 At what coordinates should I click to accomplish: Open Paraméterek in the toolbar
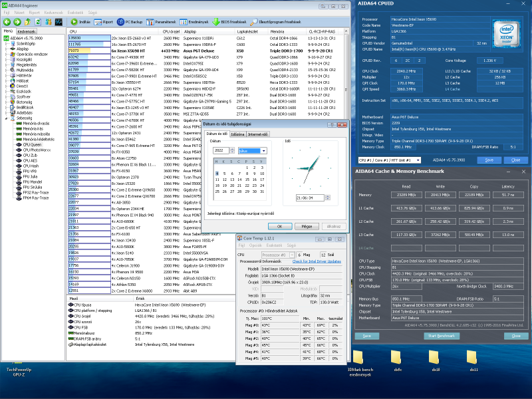[161, 22]
